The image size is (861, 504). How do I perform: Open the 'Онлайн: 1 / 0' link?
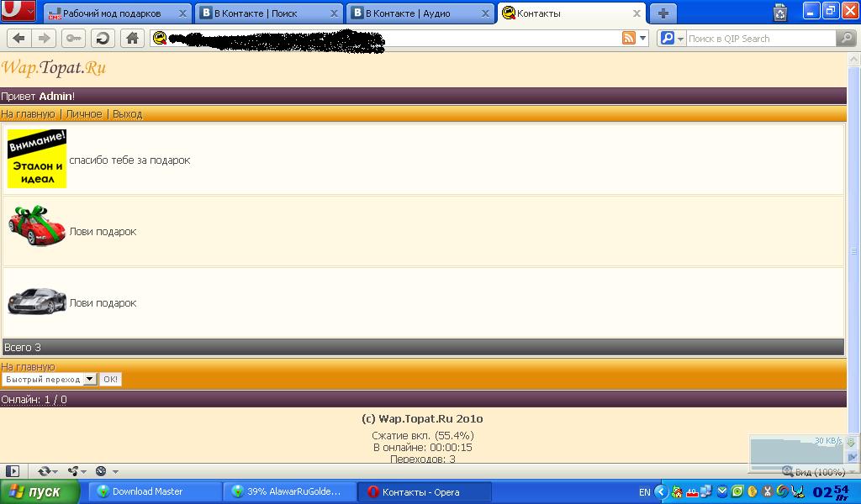34,400
